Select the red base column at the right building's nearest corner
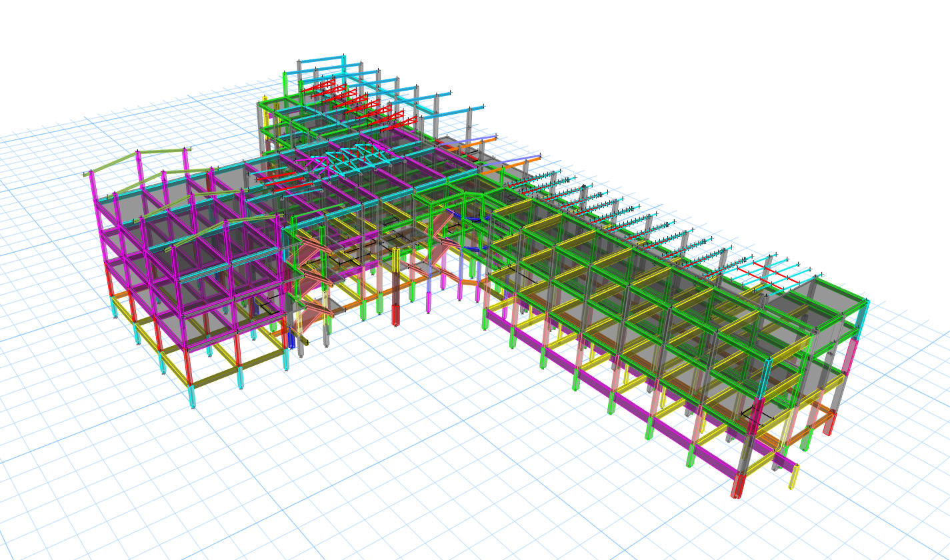This screenshot has width=950, height=560. 737,485
